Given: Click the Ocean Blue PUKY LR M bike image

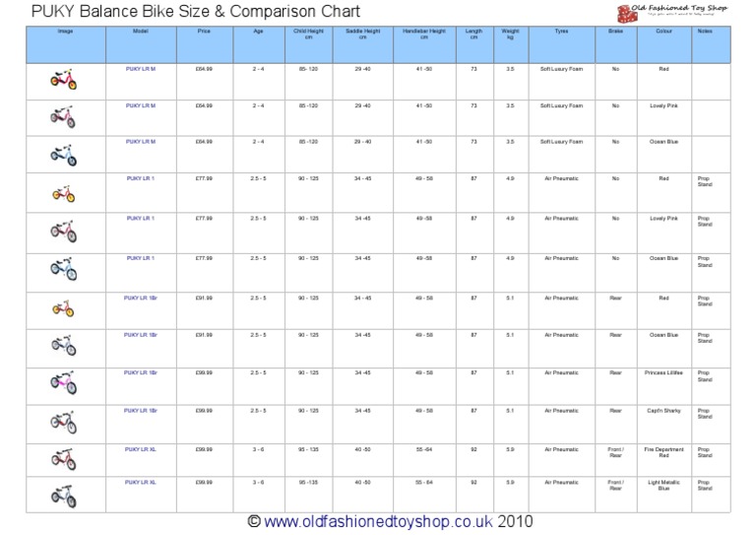Looking at the screenshot, I should tap(64, 155).
